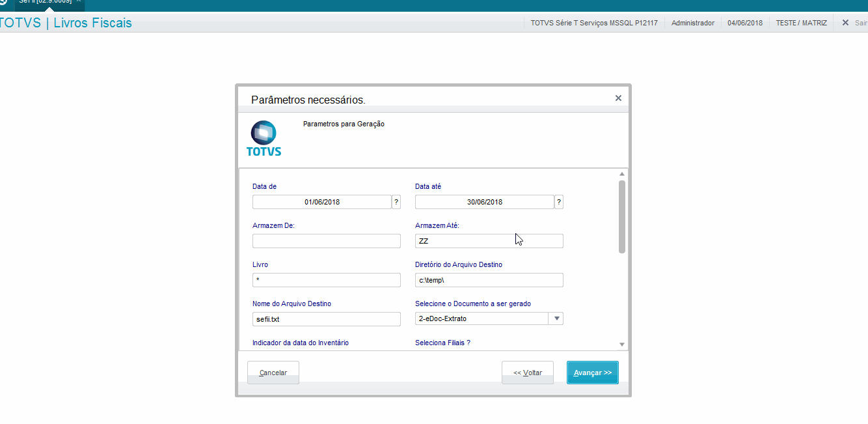
Task: Click the Livro input field
Action: (x=327, y=280)
